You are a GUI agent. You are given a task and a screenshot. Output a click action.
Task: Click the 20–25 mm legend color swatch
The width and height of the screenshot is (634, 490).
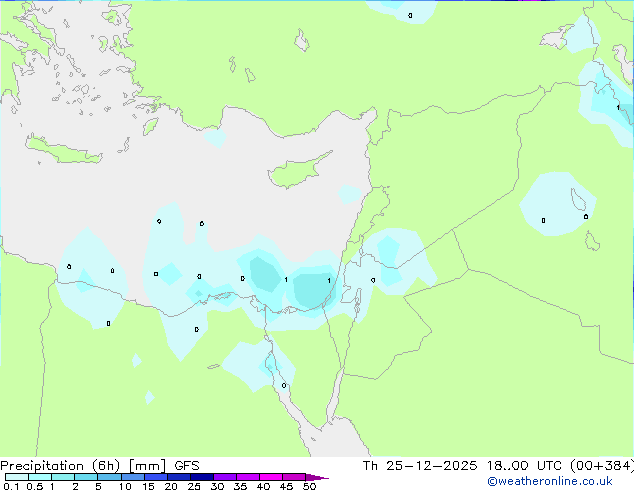179,477
